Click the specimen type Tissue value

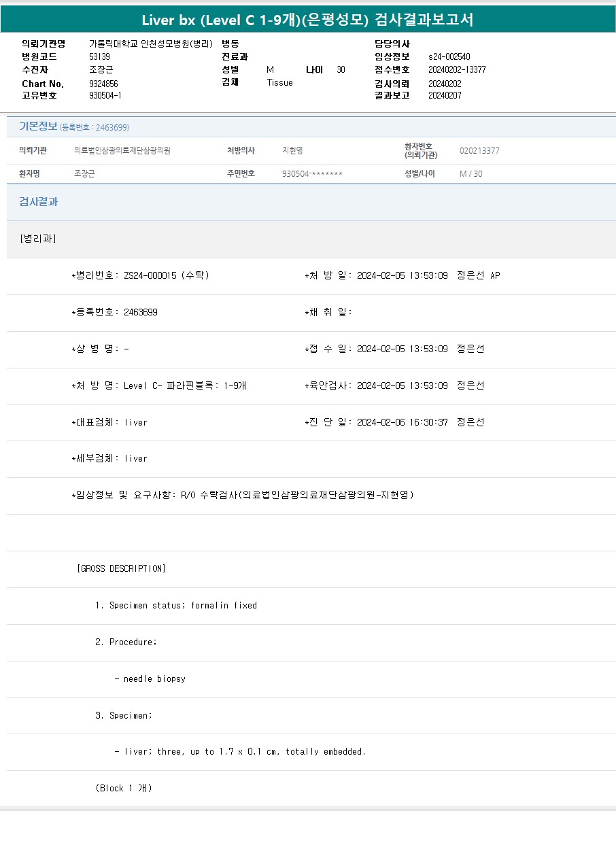click(x=279, y=82)
